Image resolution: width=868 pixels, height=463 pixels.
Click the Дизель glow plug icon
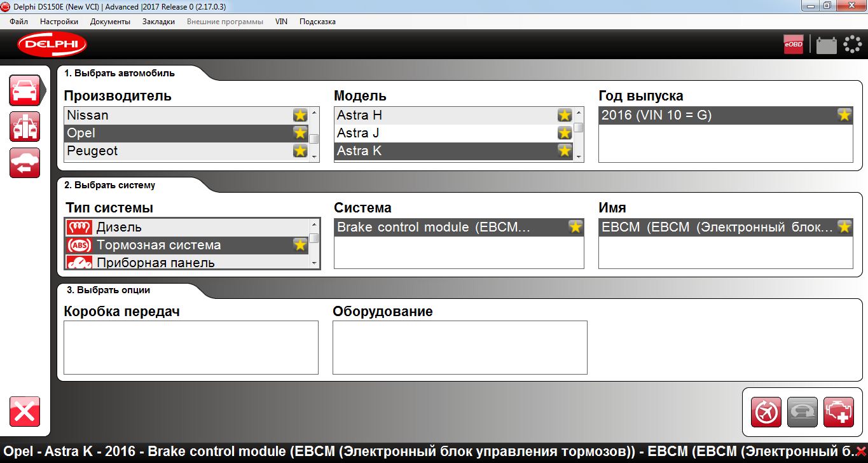pyautogui.click(x=79, y=227)
